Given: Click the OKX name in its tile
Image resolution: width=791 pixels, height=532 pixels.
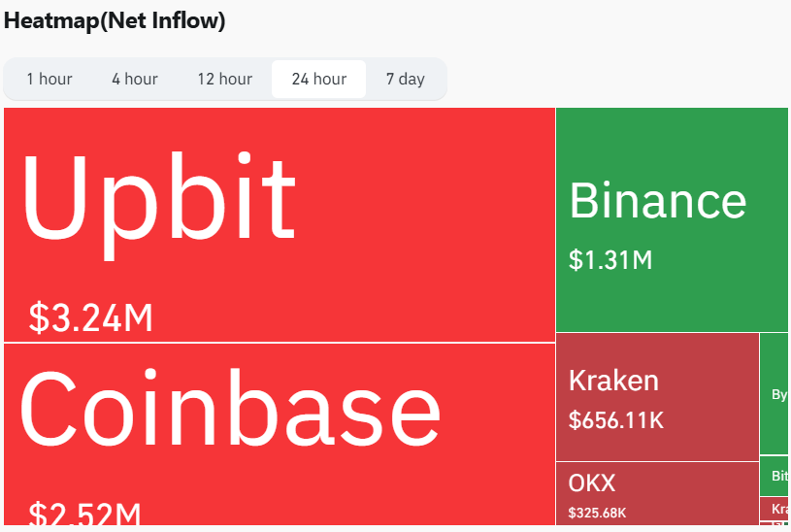Looking at the screenshot, I should [592, 483].
